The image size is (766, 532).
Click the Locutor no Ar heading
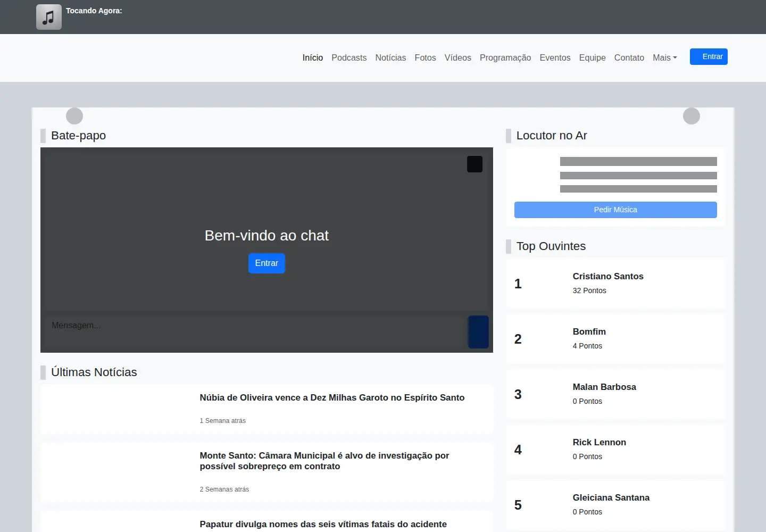(x=552, y=136)
